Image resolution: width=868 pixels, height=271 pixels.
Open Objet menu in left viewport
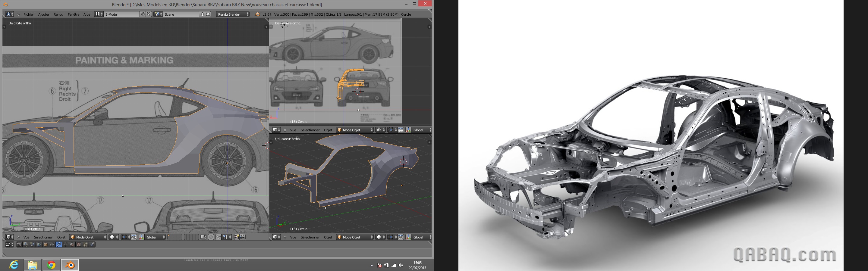pos(61,237)
